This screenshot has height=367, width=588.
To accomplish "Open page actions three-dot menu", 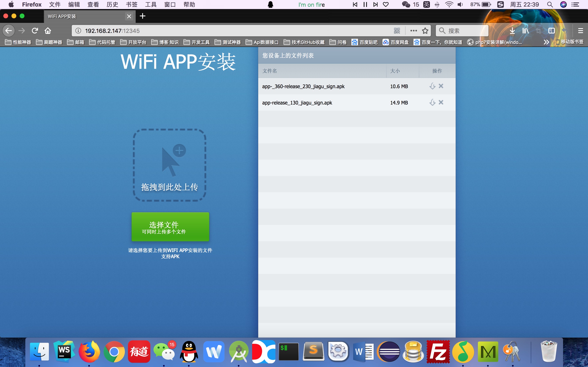I will click(x=413, y=31).
